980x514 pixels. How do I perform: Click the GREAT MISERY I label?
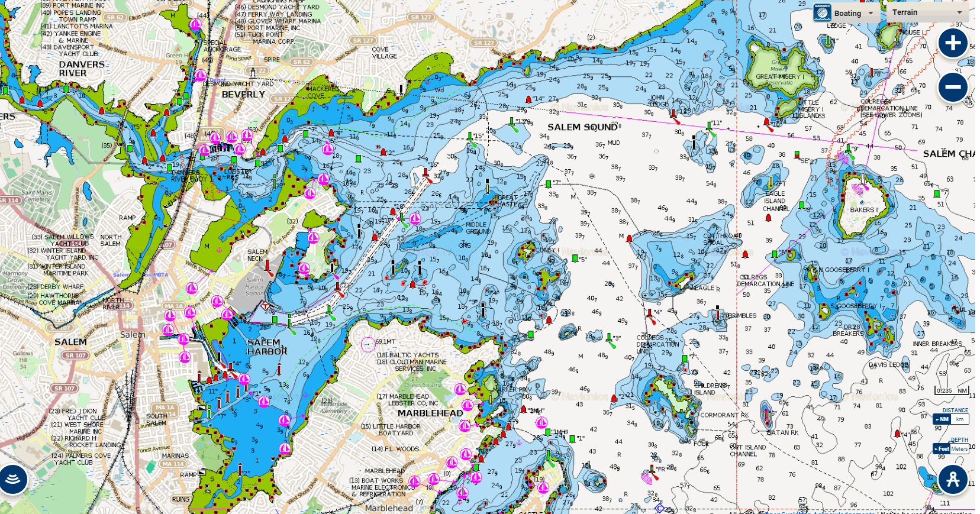(x=779, y=76)
